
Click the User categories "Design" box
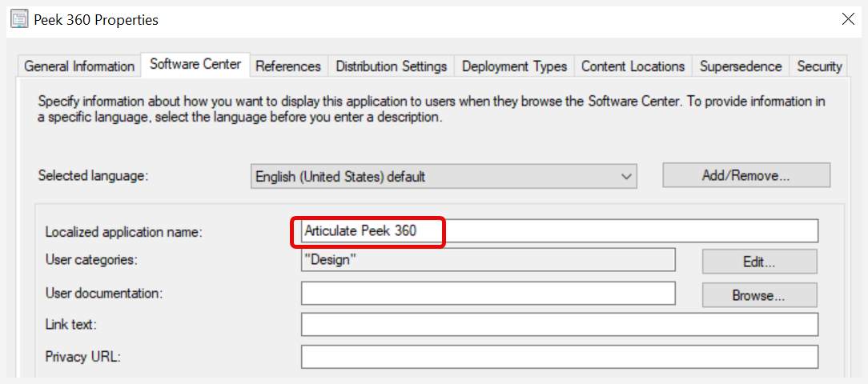click(488, 261)
